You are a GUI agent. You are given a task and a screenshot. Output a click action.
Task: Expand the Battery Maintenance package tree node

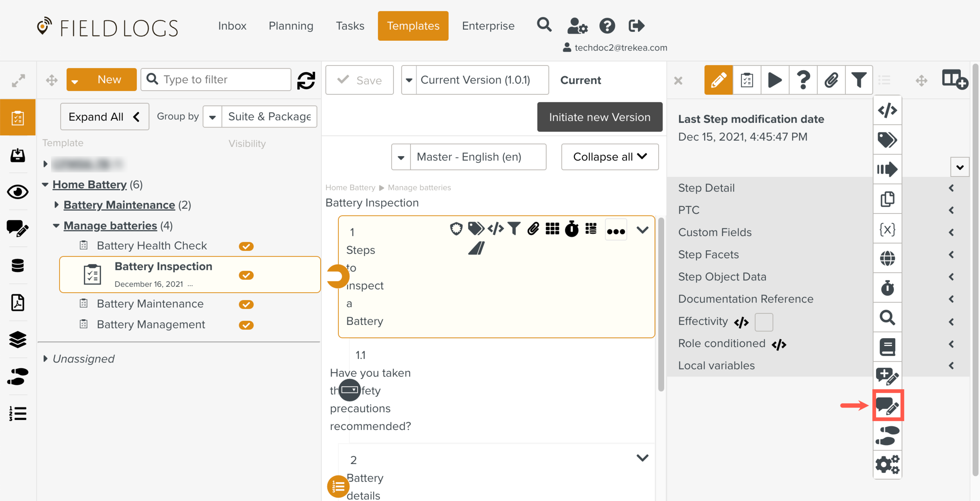[x=56, y=205]
